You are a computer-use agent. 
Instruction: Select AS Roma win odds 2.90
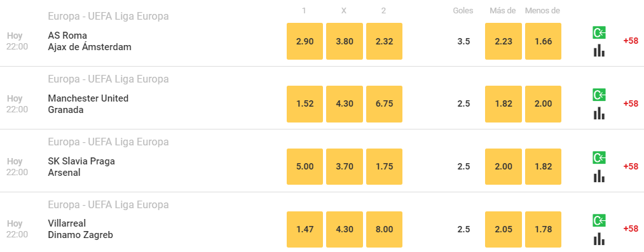[x=305, y=41]
